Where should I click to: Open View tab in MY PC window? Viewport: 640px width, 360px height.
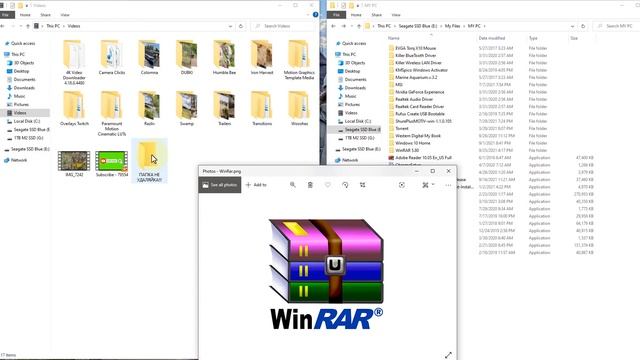click(x=396, y=15)
